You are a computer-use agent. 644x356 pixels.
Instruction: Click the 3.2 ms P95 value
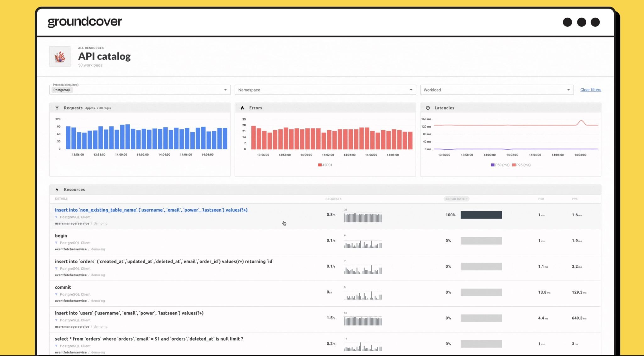tap(577, 266)
